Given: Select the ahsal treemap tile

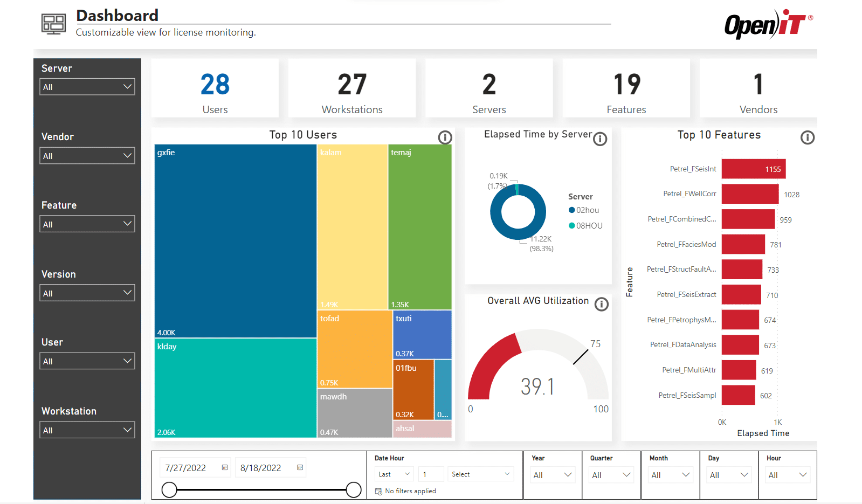Looking at the screenshot, I should (422, 429).
